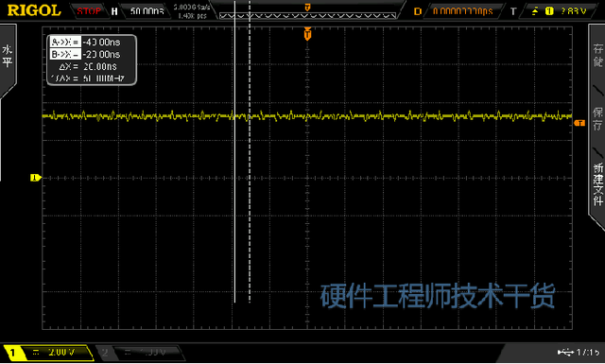
Task: Select the horizontal delay value field
Action: 462,11
